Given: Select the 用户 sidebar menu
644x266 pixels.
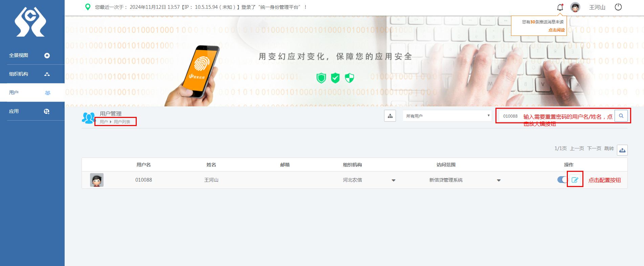Looking at the screenshot, I should tap(32, 93).
